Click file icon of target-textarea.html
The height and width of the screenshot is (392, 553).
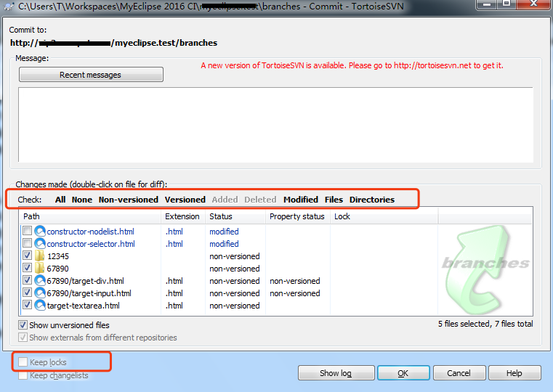[x=40, y=306]
